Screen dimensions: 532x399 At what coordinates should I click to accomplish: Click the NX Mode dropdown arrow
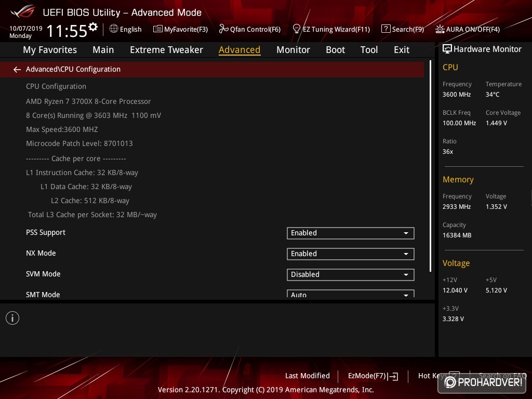[406, 254]
